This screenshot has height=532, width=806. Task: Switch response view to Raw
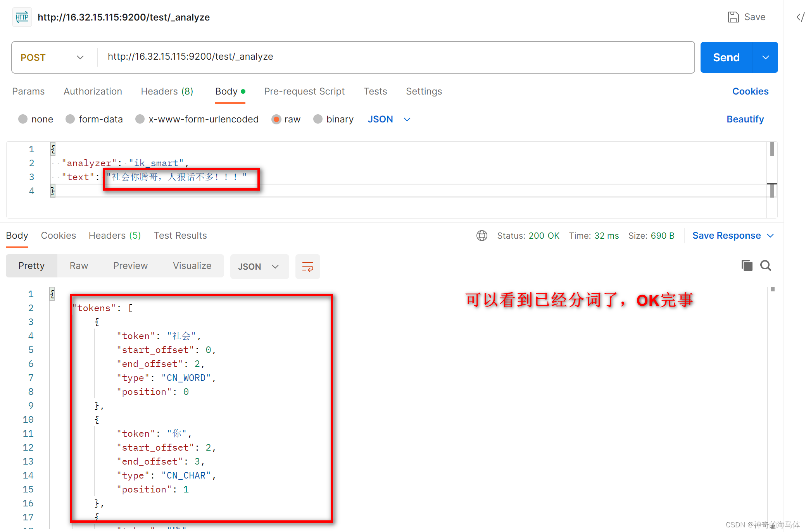point(79,266)
